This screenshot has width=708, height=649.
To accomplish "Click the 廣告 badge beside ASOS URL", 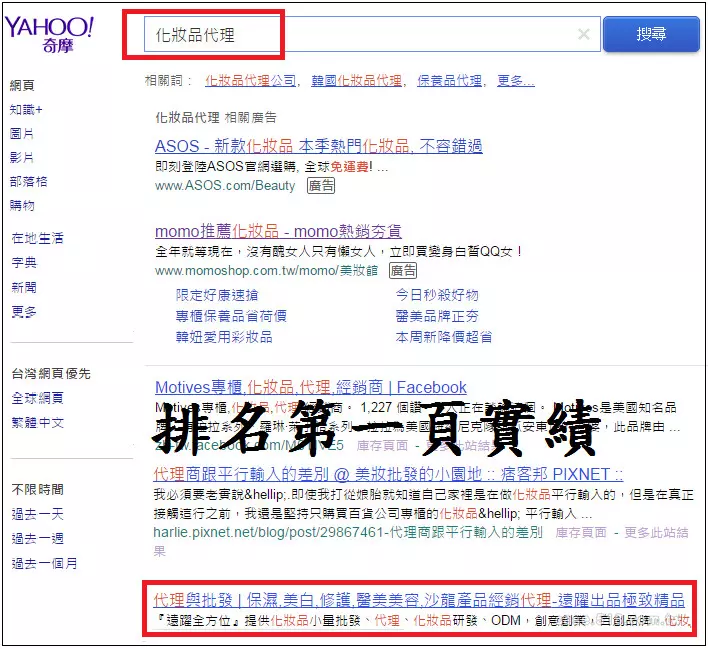I will tap(321, 186).
